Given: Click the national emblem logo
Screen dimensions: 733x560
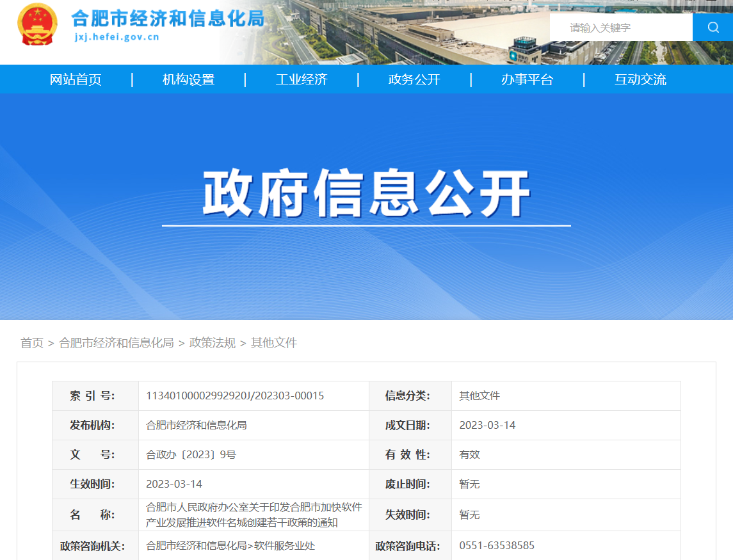Looking at the screenshot, I should click(x=36, y=24).
